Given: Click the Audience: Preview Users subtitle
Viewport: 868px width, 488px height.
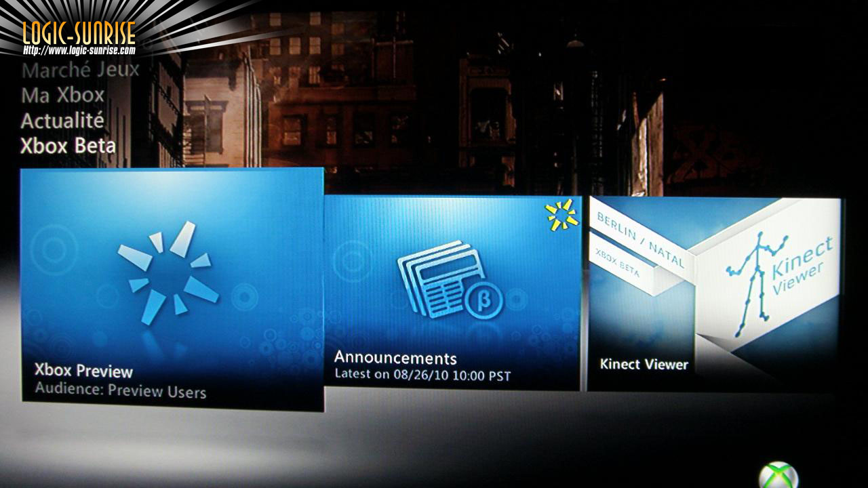Looking at the screenshot, I should click(x=120, y=391).
